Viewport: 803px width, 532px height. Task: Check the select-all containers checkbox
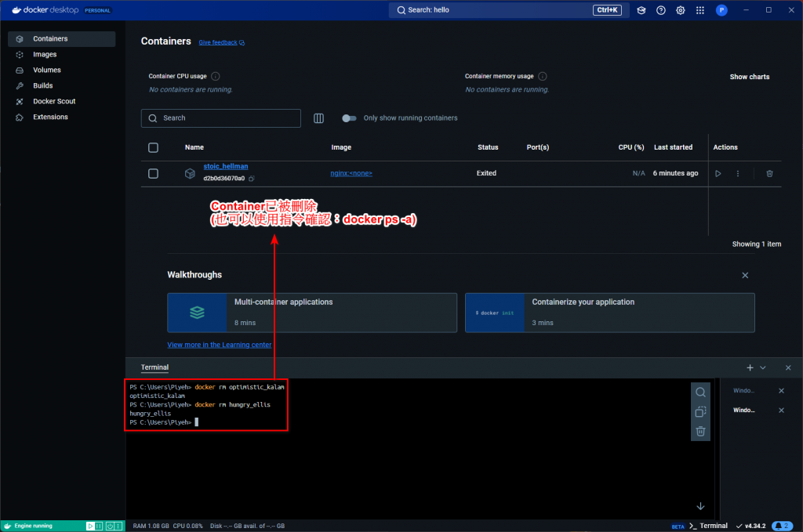pyautogui.click(x=153, y=147)
